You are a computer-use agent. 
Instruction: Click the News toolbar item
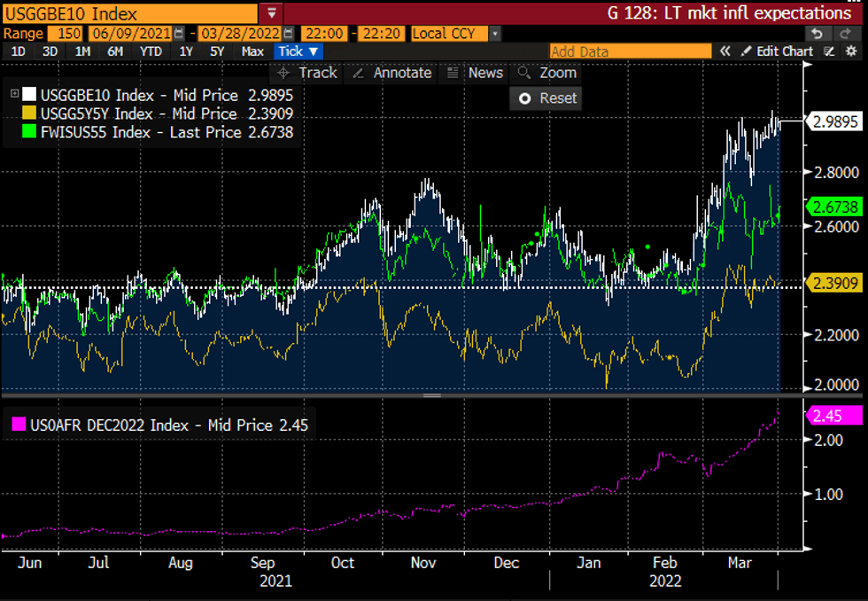pyautogui.click(x=475, y=73)
